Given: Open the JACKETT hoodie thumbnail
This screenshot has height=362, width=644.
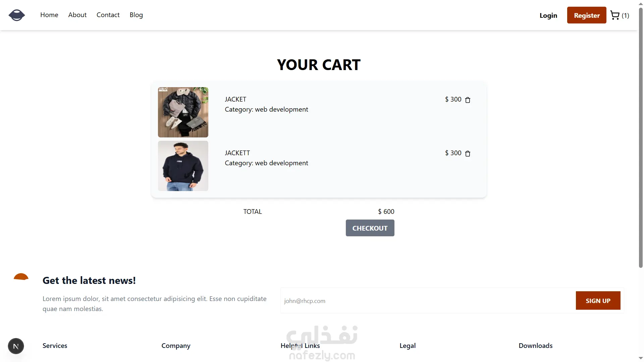Looking at the screenshot, I should (x=183, y=166).
